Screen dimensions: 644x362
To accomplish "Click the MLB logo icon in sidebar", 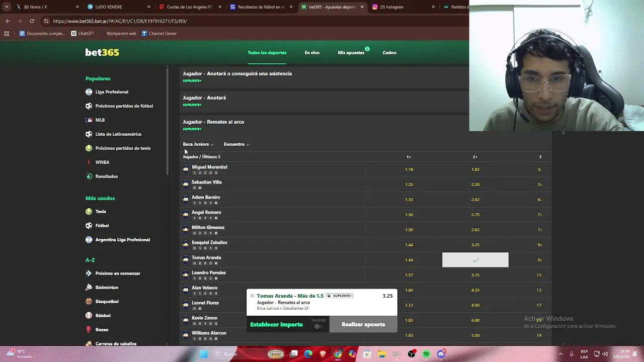I will 89,120.
